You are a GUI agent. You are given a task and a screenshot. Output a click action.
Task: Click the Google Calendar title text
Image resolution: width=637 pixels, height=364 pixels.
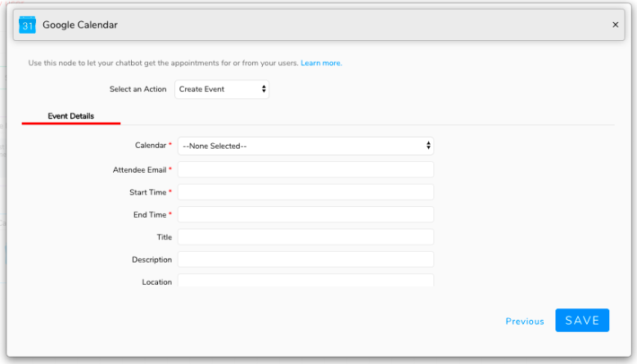coord(80,25)
